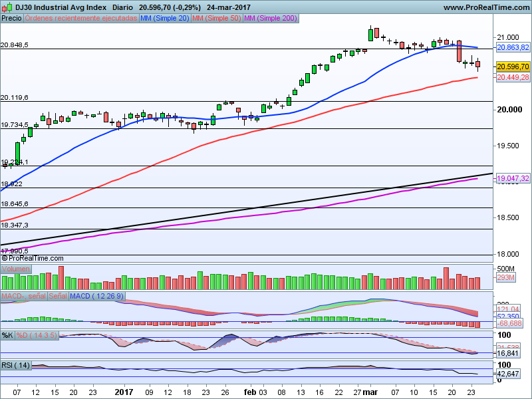Click the yellow 20.596,70 current price tag

(x=512, y=66)
